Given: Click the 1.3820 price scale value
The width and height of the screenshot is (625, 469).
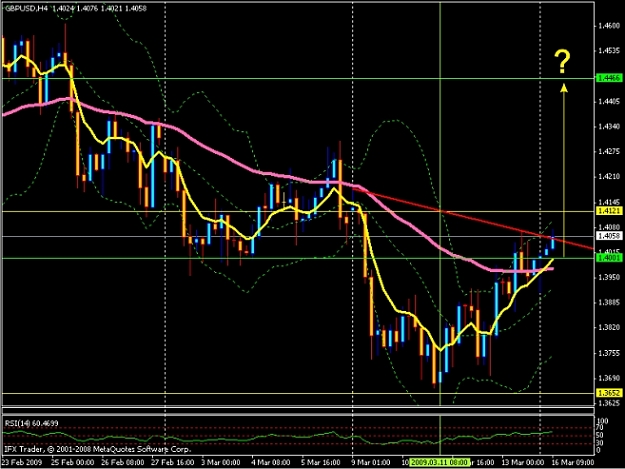Looking at the screenshot, I should (x=609, y=328).
